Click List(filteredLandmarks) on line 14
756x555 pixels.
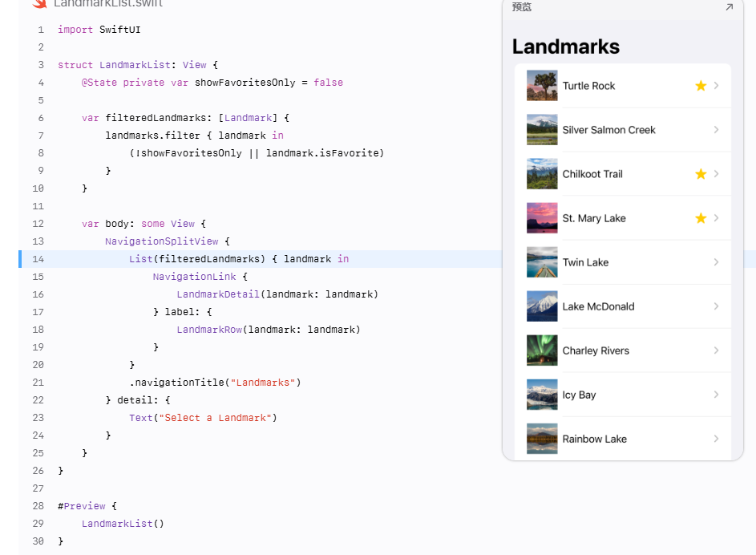[x=197, y=259]
